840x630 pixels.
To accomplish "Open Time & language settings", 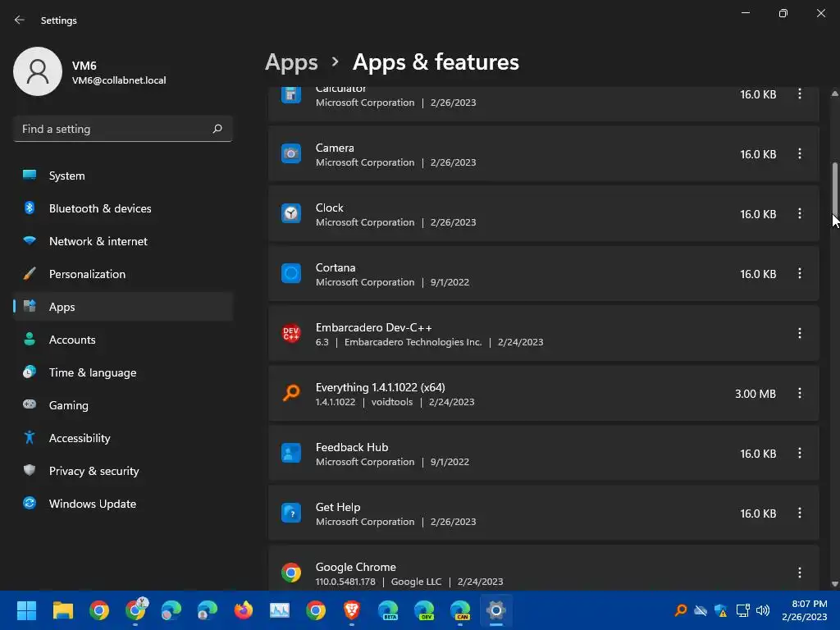I will coord(123,372).
